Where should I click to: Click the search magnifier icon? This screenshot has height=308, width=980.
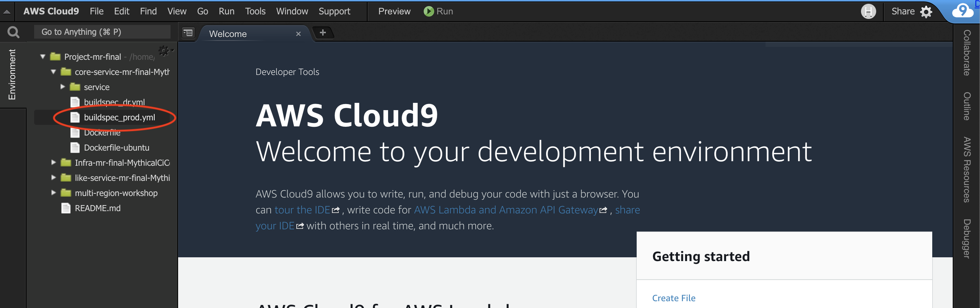pos(13,32)
